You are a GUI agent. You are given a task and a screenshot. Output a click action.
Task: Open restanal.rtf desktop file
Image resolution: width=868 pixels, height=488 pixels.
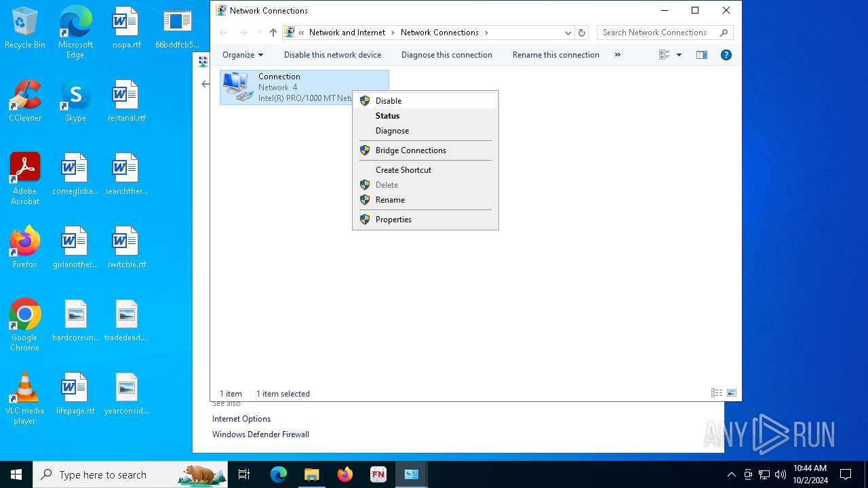(x=126, y=102)
